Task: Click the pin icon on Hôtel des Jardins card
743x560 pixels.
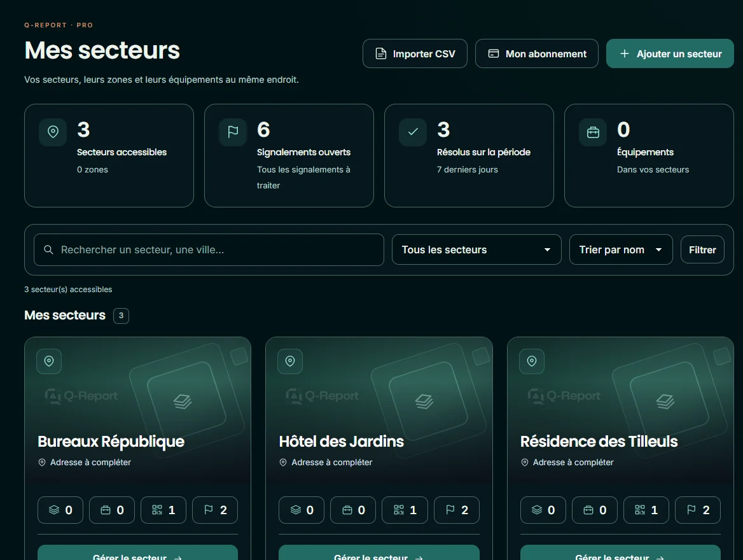Action: click(x=290, y=361)
